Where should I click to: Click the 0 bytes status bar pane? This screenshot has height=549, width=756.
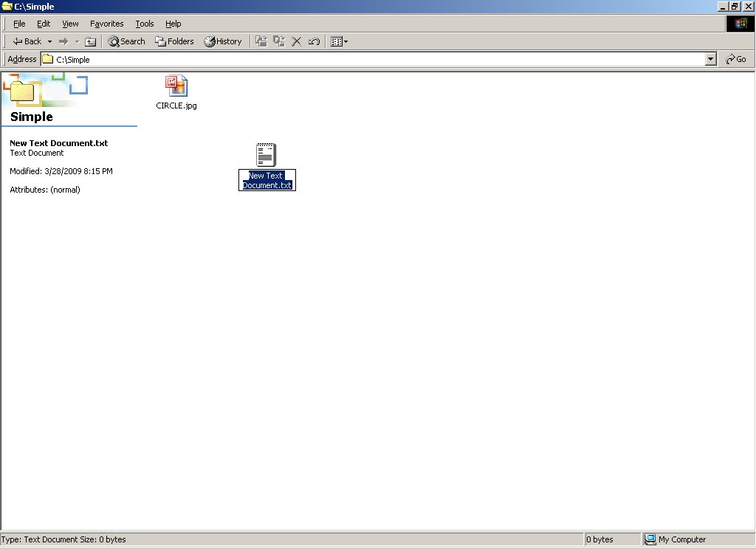(x=612, y=539)
